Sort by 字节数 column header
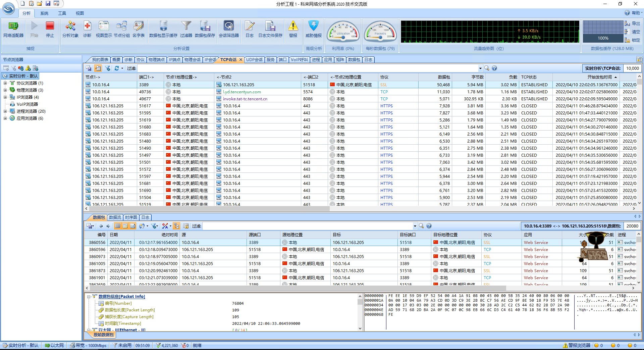This screenshot has height=350, width=644. 468,77
